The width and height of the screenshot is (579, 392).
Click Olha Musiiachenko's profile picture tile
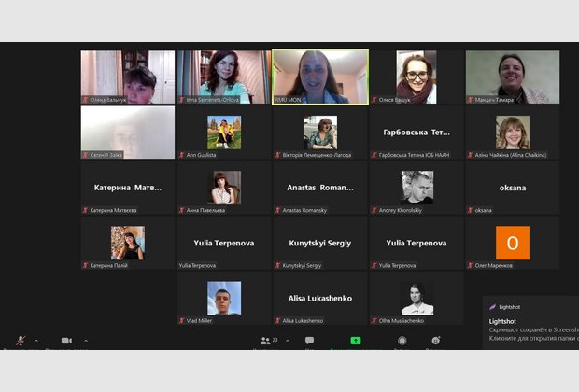tap(417, 298)
